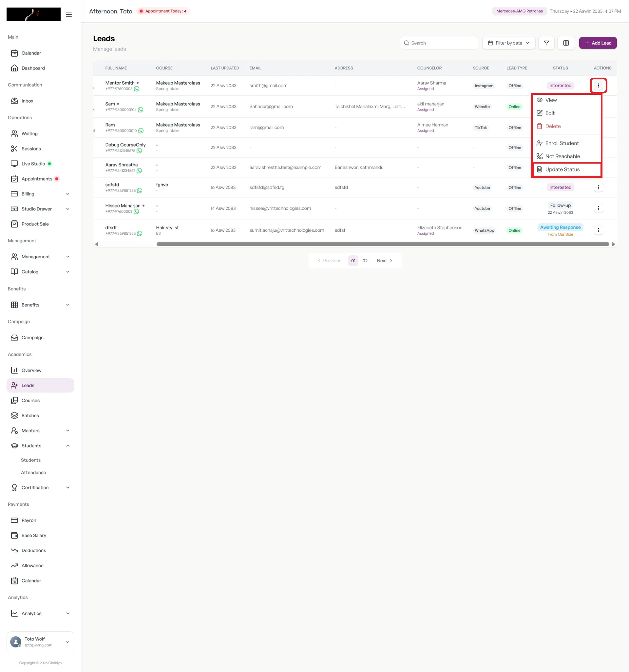This screenshot has height=672, width=629.
Task: Click the leads Search field
Action: [438, 43]
